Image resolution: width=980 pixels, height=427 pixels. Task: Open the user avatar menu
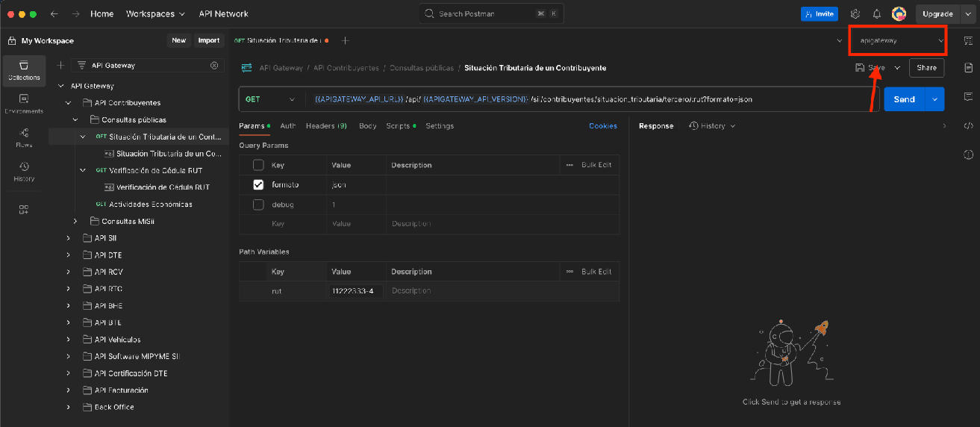(899, 13)
